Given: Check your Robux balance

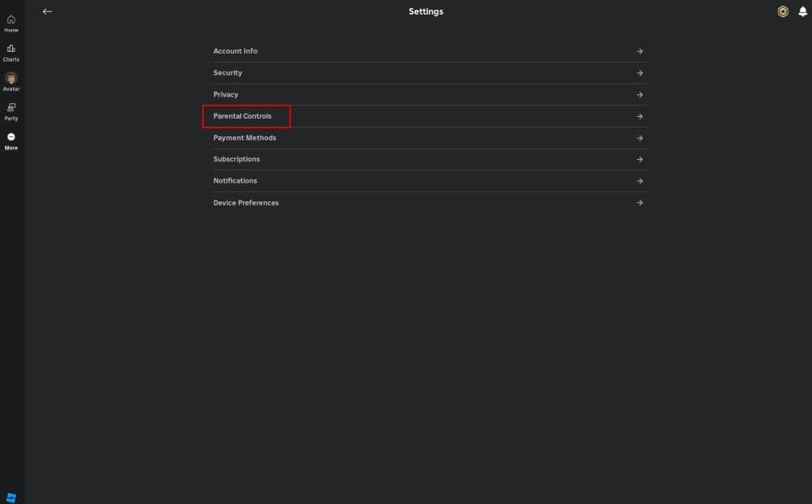Looking at the screenshot, I should pyautogui.click(x=782, y=11).
